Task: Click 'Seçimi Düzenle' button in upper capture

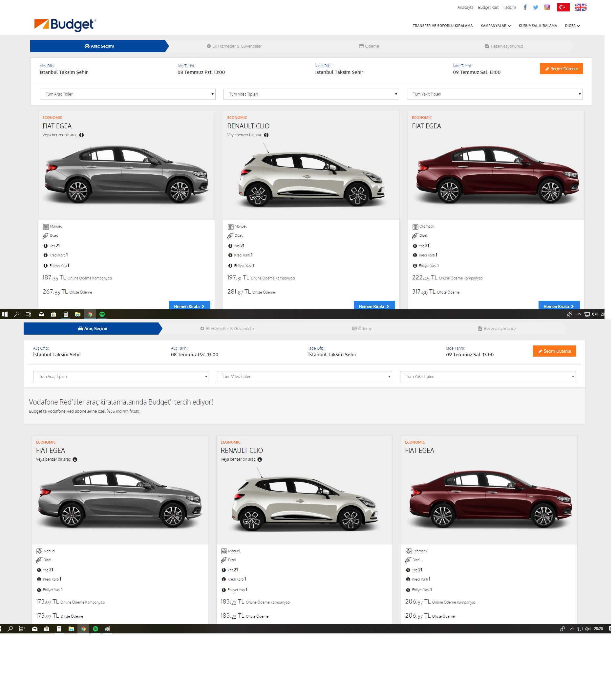Action: (x=561, y=69)
